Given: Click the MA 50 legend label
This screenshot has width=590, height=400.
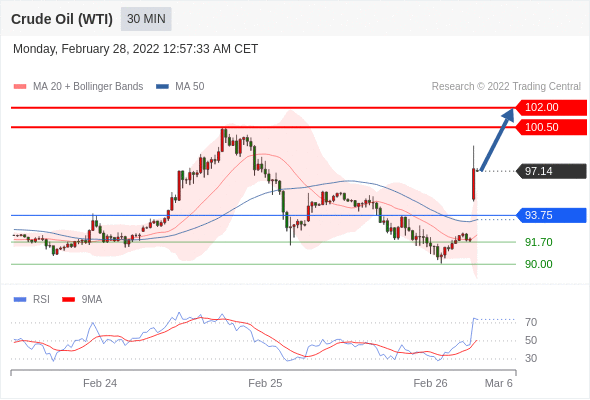Looking at the screenshot, I should [190, 87].
